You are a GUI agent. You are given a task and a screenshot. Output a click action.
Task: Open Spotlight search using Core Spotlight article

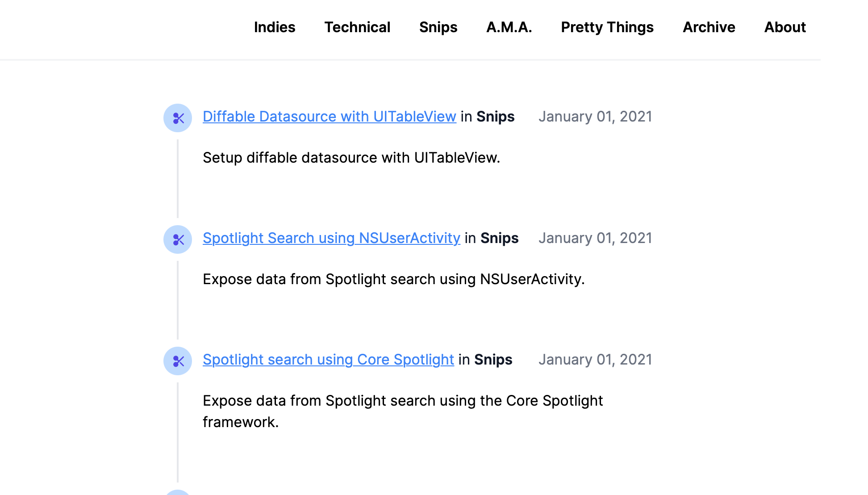[328, 360]
